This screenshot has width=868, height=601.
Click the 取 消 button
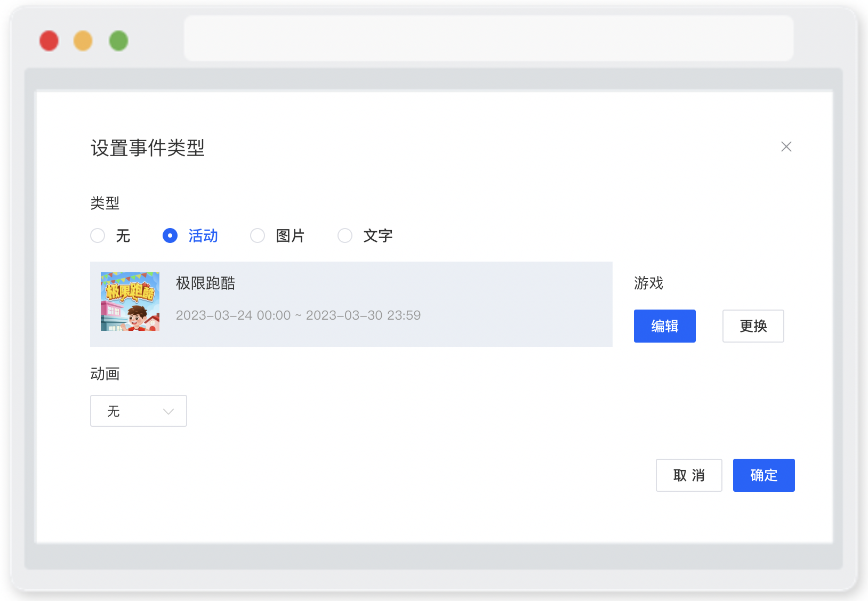(689, 475)
